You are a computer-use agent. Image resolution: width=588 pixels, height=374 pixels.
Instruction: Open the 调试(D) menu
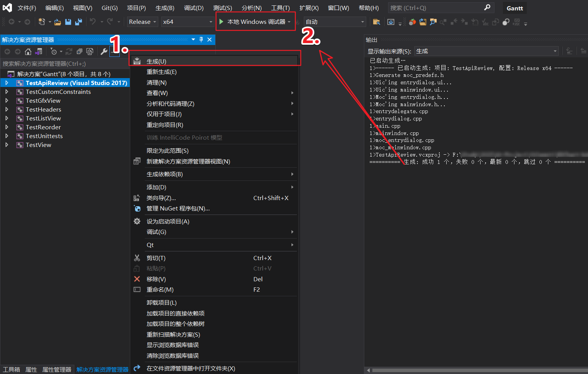click(x=194, y=8)
